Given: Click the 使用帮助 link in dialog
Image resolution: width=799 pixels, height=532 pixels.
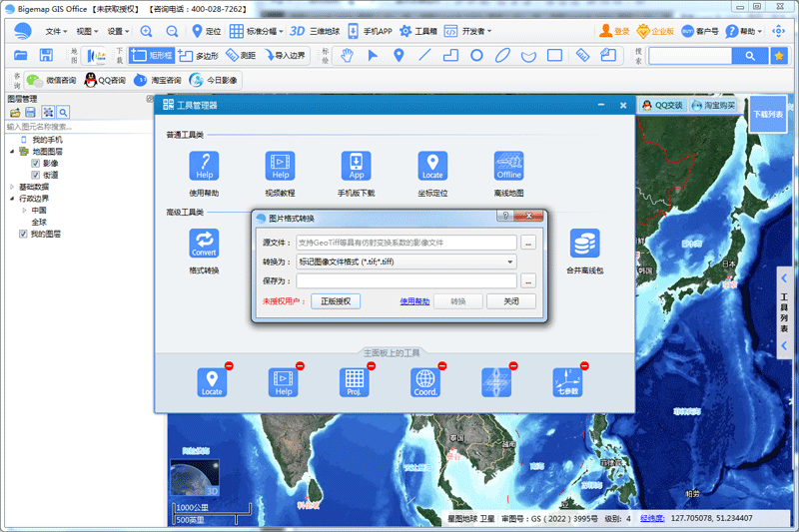Looking at the screenshot, I should (x=414, y=300).
